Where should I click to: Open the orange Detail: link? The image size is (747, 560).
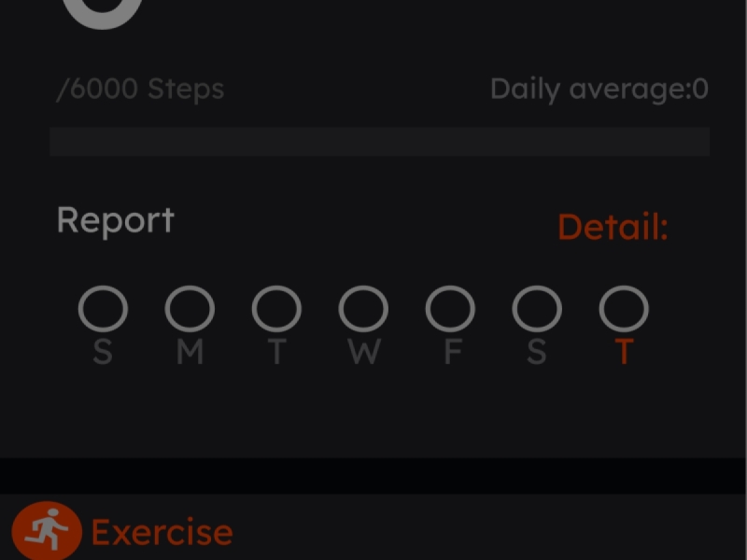tap(613, 227)
